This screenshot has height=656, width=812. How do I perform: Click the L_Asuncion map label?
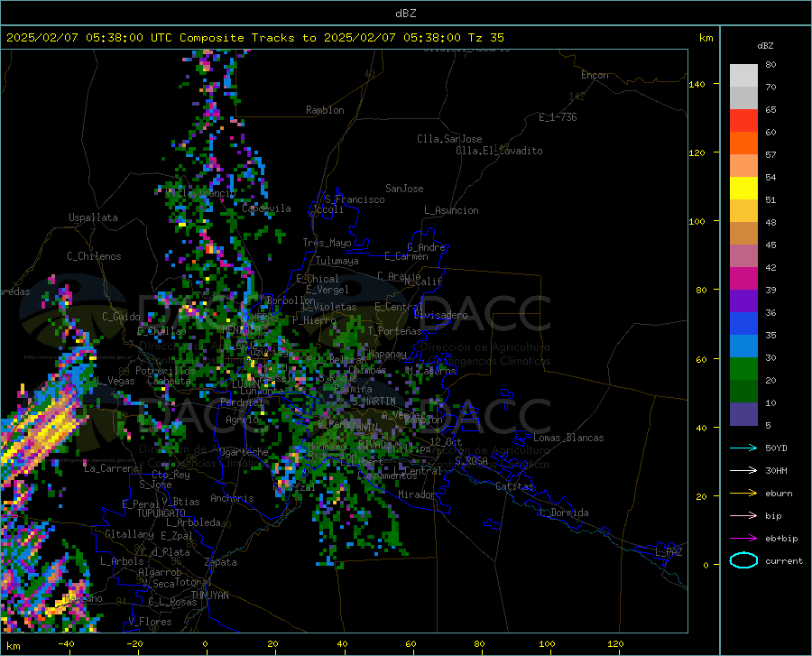coord(451,210)
